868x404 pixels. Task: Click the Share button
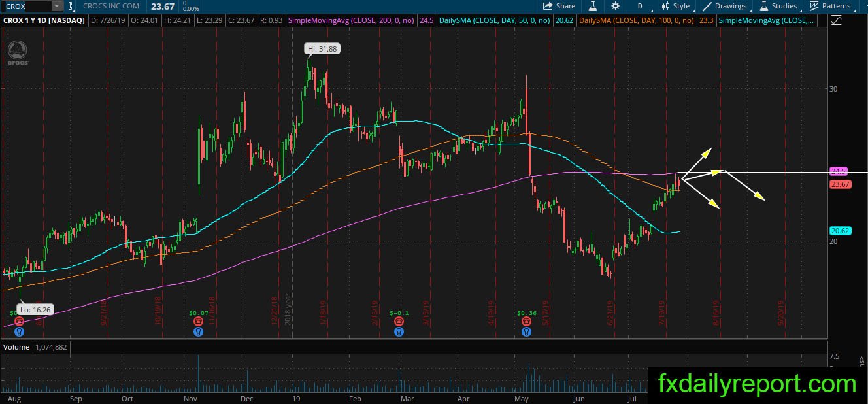[559, 6]
